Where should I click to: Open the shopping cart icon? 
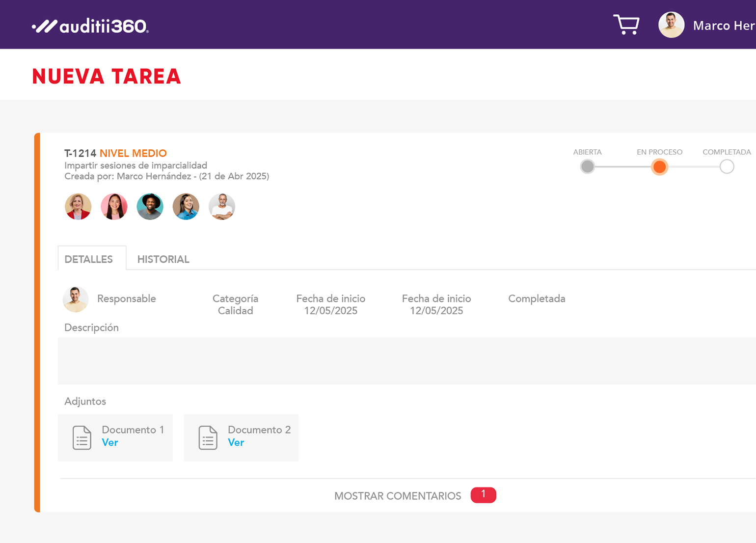coord(626,25)
